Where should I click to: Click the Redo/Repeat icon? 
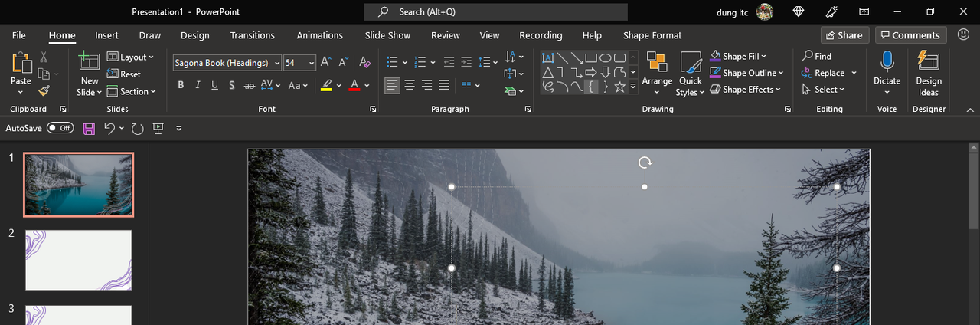pyautogui.click(x=137, y=128)
